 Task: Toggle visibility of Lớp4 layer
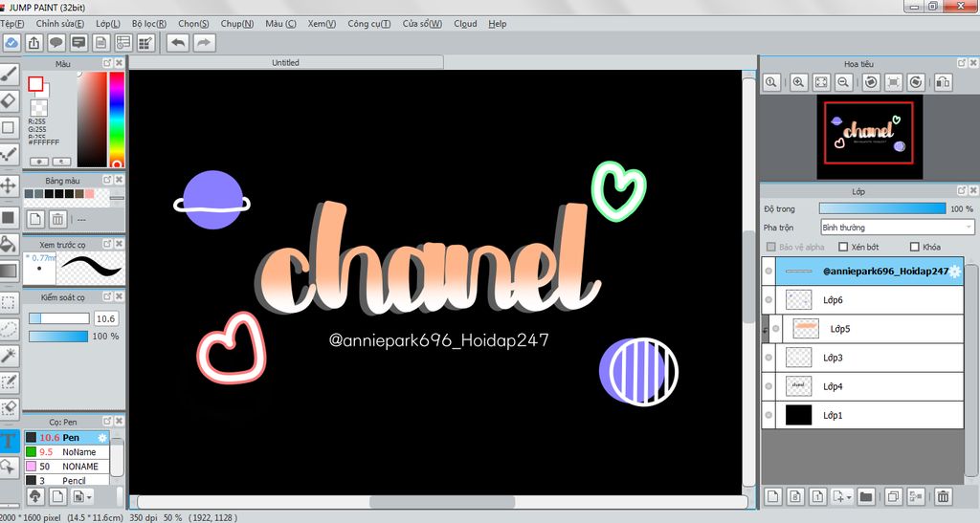[768, 386]
